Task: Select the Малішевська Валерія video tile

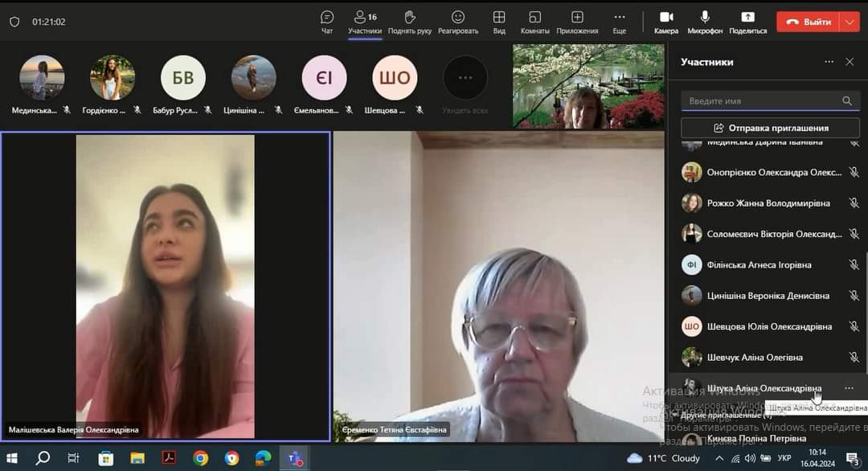Action: click(x=166, y=286)
